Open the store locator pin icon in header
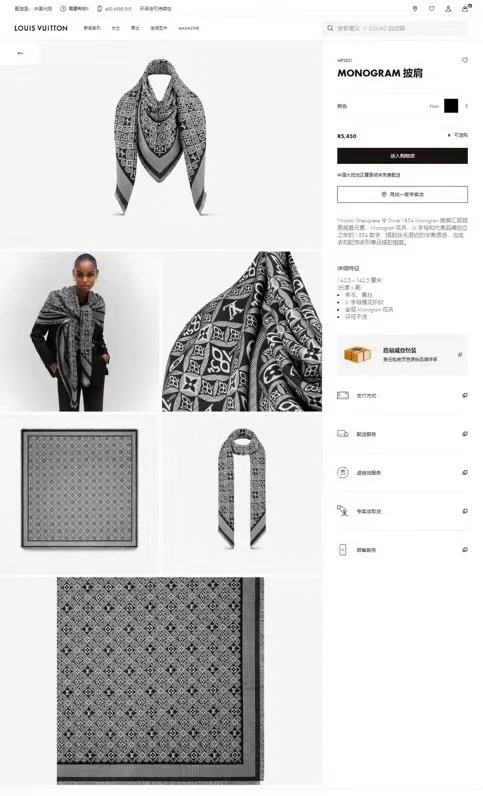 point(415,9)
